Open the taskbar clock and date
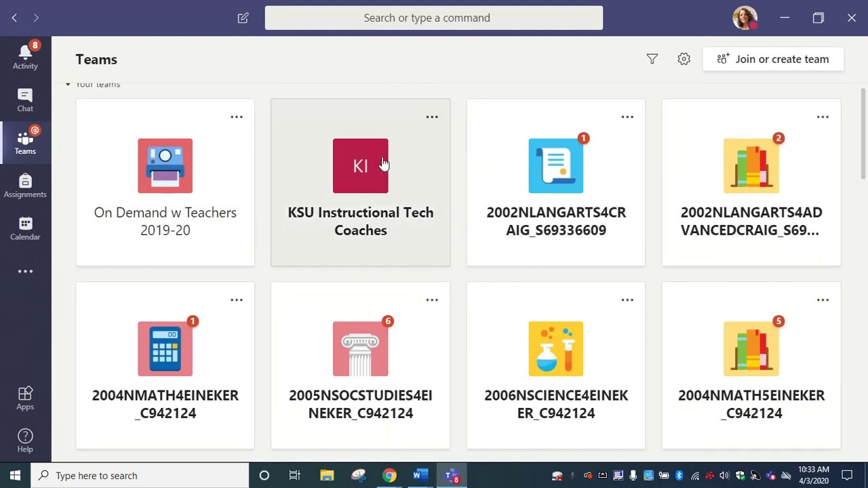Screen dimensions: 868x488 [x=813, y=475]
